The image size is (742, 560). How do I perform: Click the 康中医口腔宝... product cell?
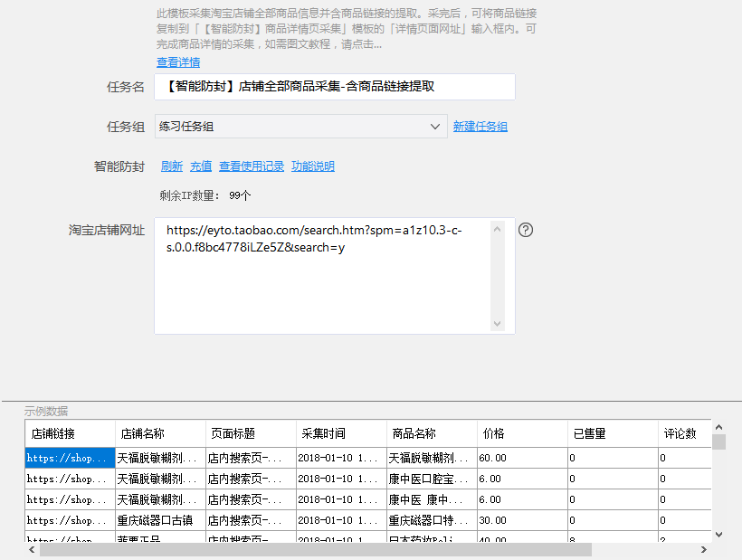pos(432,479)
